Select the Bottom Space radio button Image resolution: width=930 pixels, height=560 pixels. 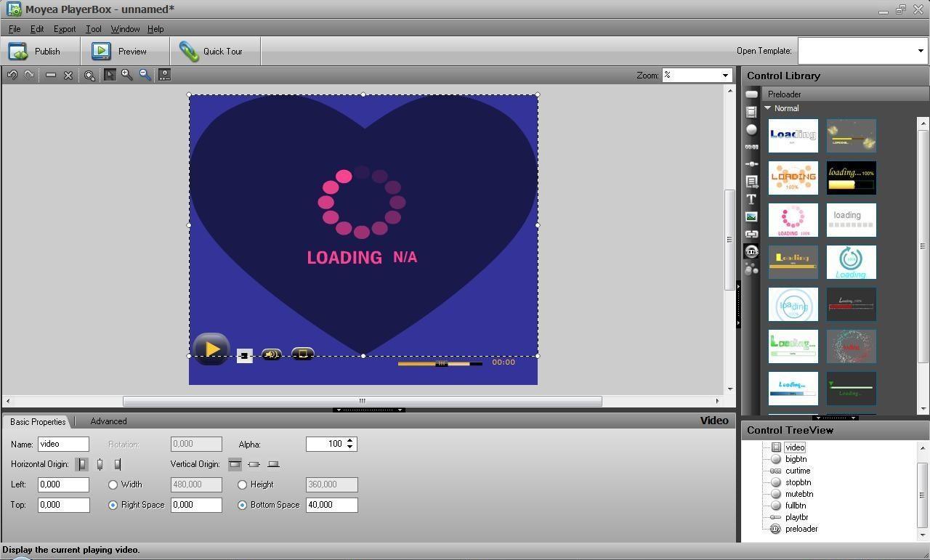242,505
